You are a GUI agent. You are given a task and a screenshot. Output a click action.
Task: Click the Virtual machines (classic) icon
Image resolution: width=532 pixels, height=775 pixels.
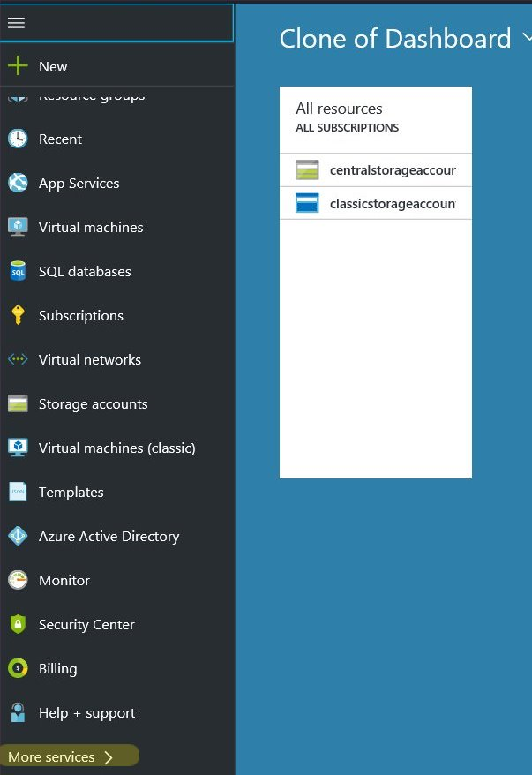(x=18, y=448)
